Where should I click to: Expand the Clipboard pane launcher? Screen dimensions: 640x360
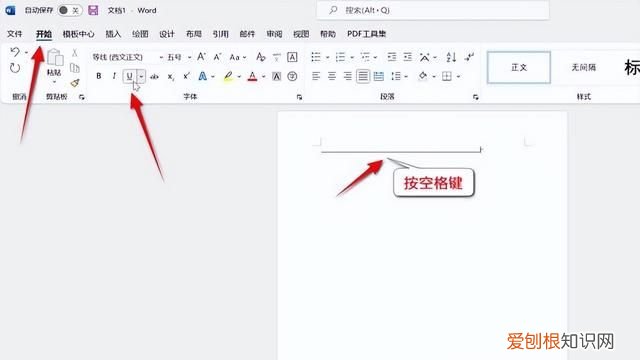pyautogui.click(x=82, y=97)
